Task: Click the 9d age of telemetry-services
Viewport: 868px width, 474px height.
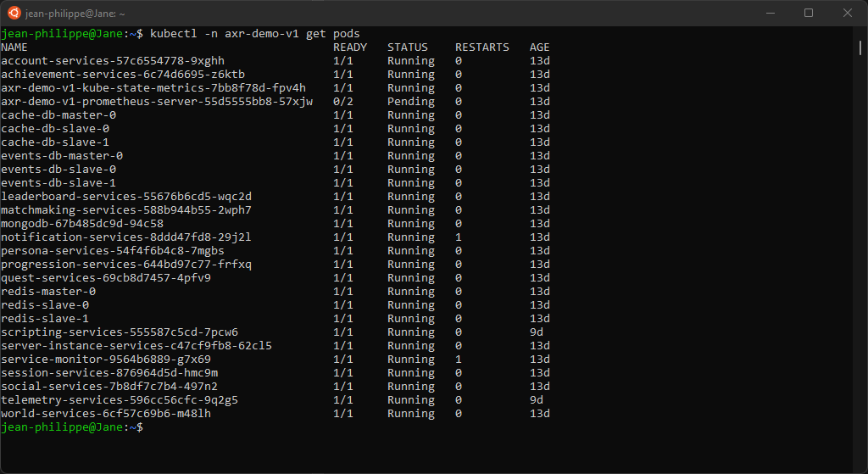Action: [537, 399]
